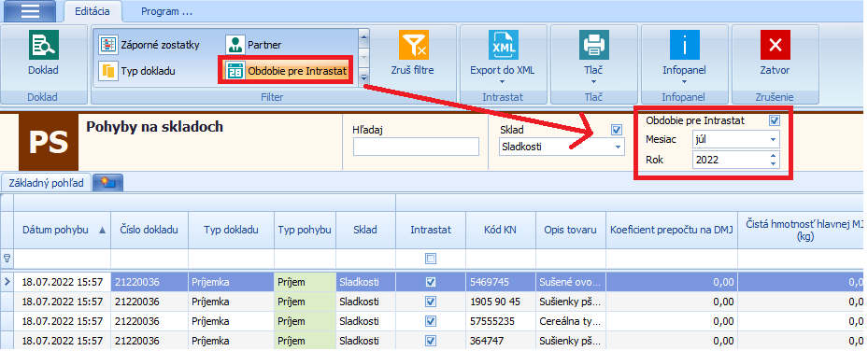This screenshot has height=351, width=868.
Task: Click the Sklad column header
Action: (365, 230)
